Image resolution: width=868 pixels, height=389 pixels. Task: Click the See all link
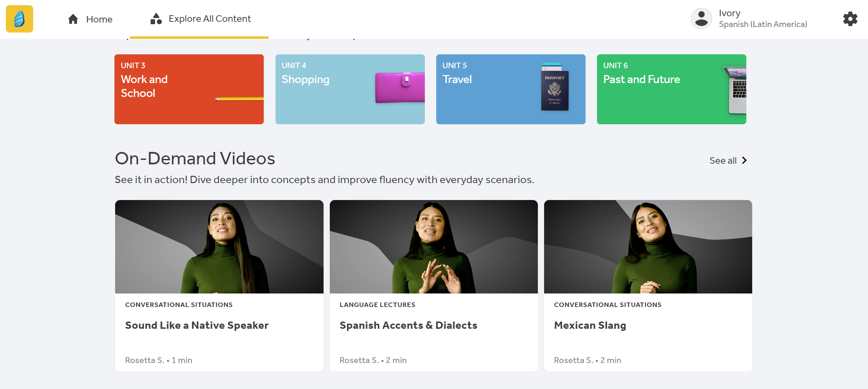(722, 160)
